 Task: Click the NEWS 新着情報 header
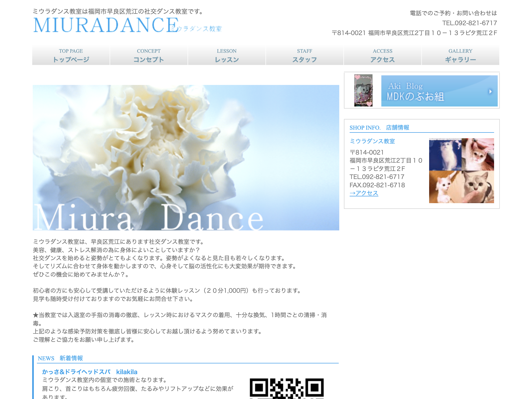(61, 358)
